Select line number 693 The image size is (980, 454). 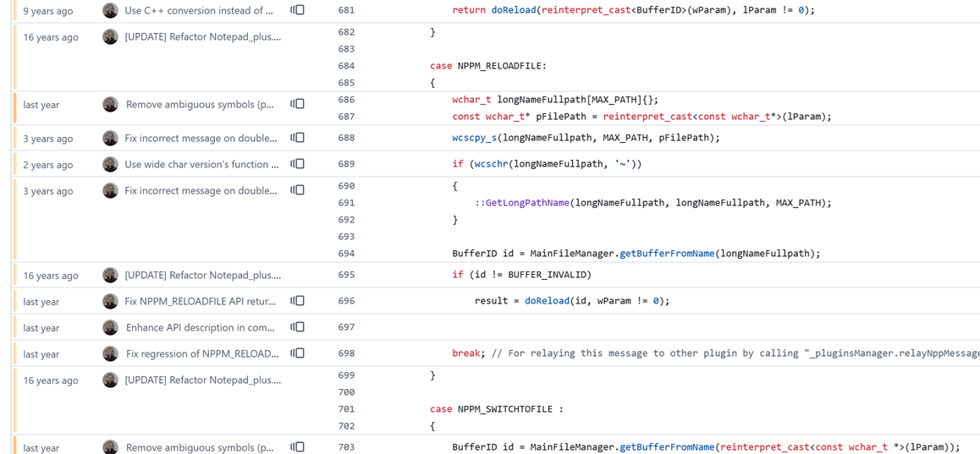pyautogui.click(x=345, y=237)
